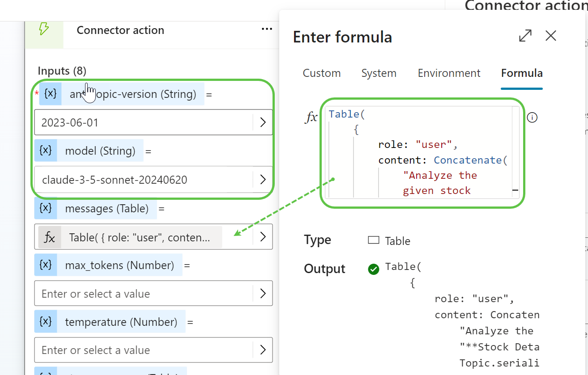Switch to the System tab
Image resolution: width=588 pixels, height=375 pixels.
(x=379, y=73)
